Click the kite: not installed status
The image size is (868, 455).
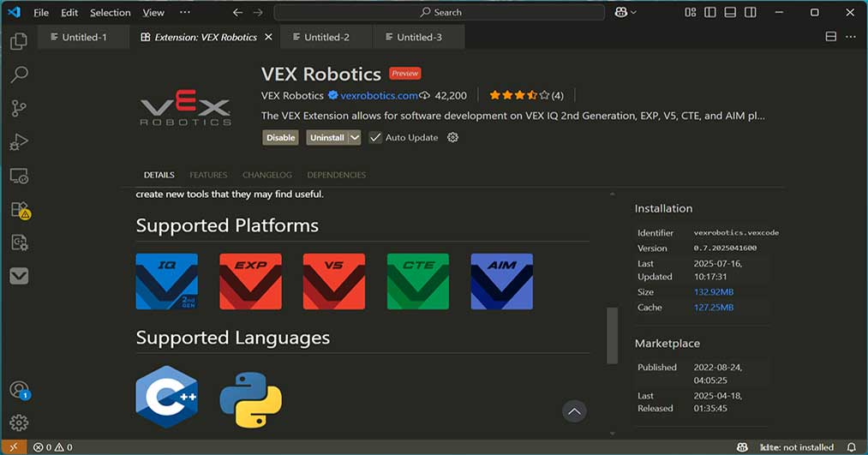(x=797, y=447)
